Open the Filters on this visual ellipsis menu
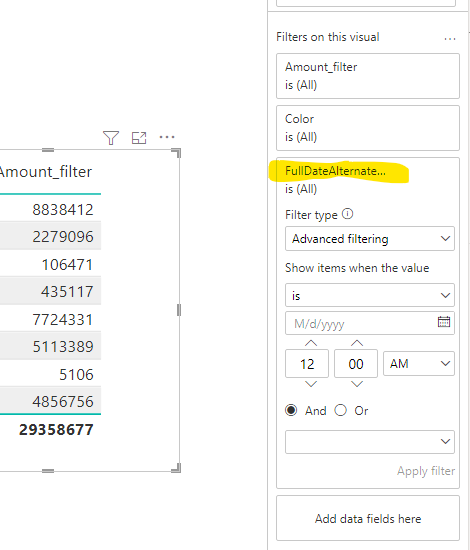Viewport: 470px width, 550px height. coord(450,39)
